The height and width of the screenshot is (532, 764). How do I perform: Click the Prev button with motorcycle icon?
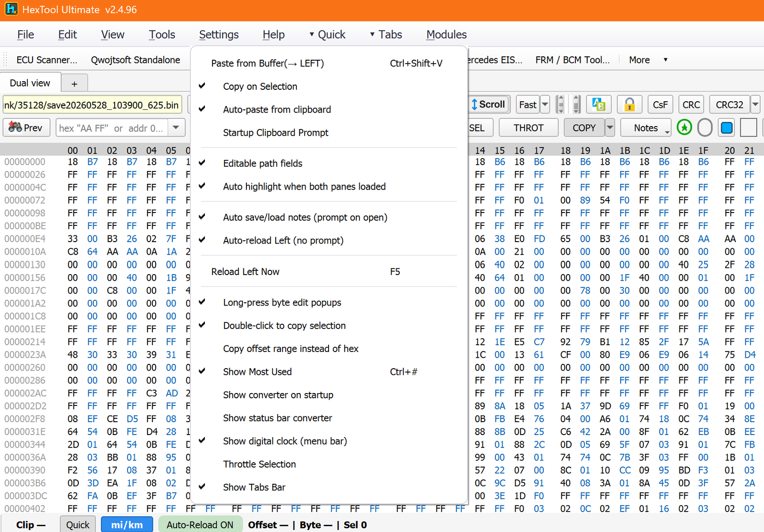tap(26, 128)
